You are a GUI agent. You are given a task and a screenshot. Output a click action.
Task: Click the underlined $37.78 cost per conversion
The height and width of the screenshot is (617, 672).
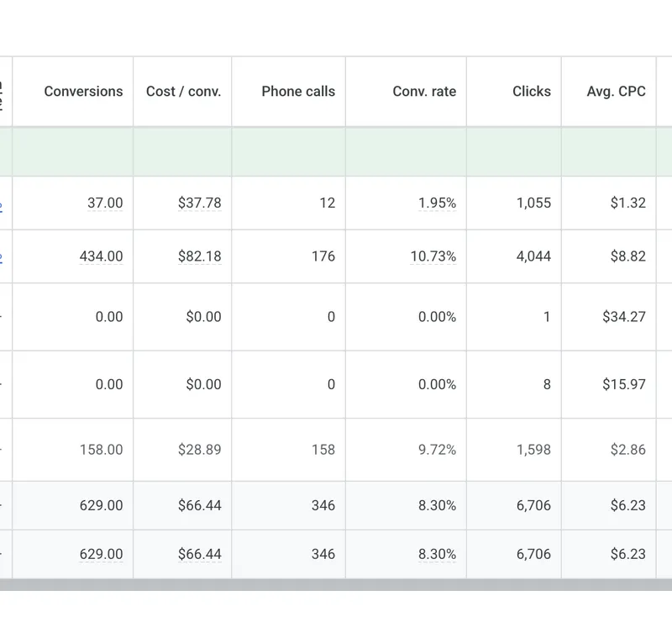[x=202, y=203]
